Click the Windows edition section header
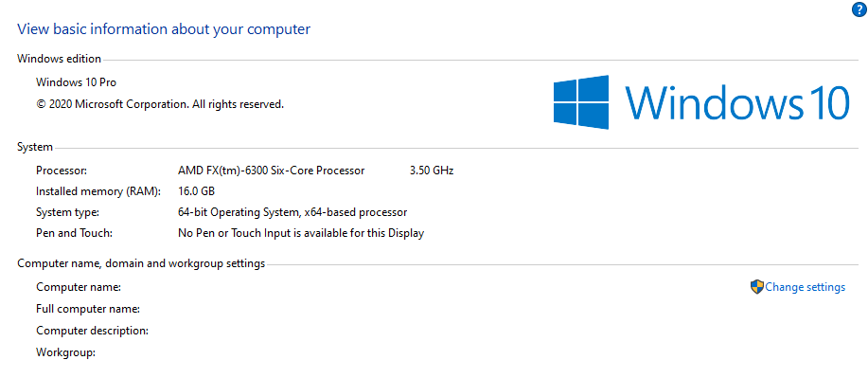 tap(60, 59)
